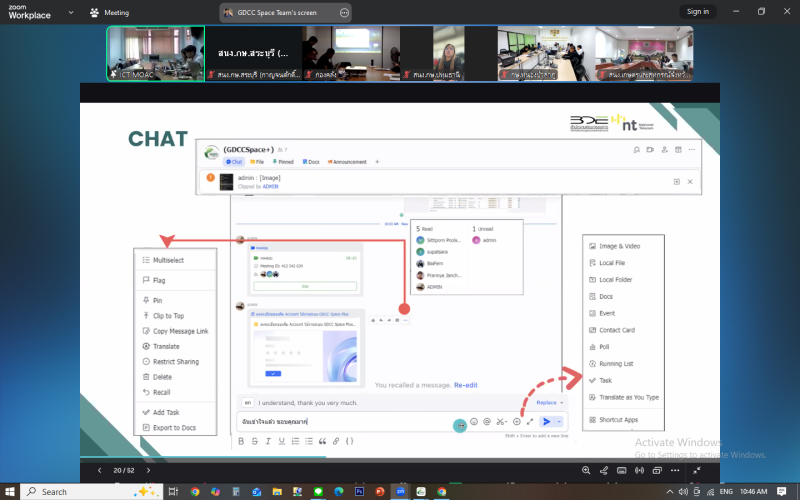
Task: Open the send button dropdown arrow
Action: [558, 422]
